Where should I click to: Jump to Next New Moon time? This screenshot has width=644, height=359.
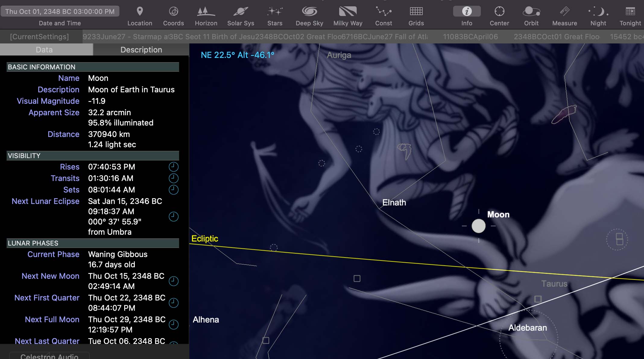click(173, 281)
